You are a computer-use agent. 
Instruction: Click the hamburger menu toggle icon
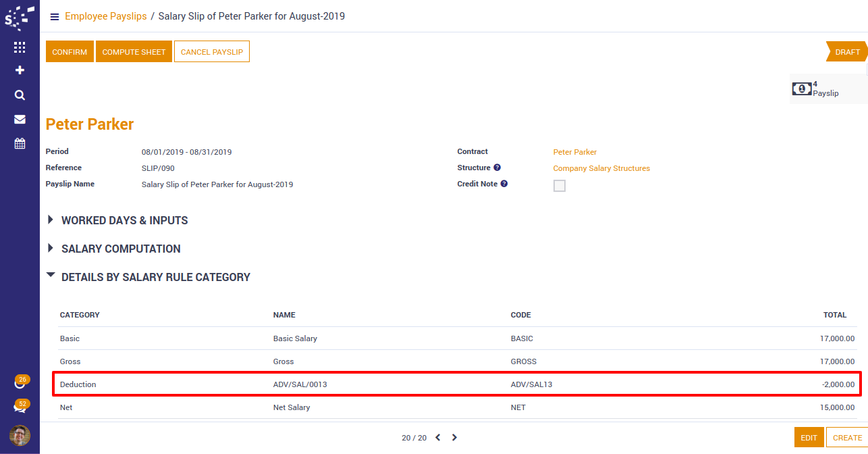tap(55, 17)
